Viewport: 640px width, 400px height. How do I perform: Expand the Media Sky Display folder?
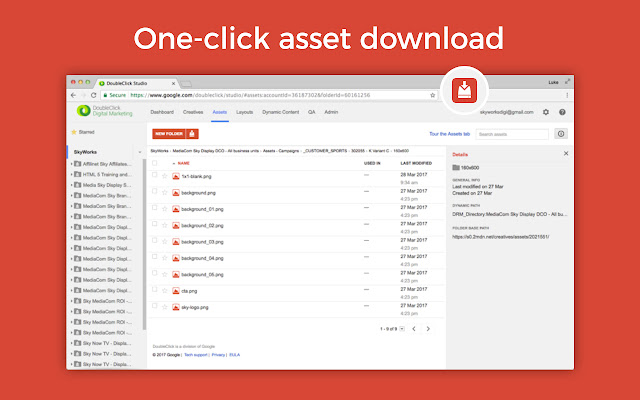point(71,185)
